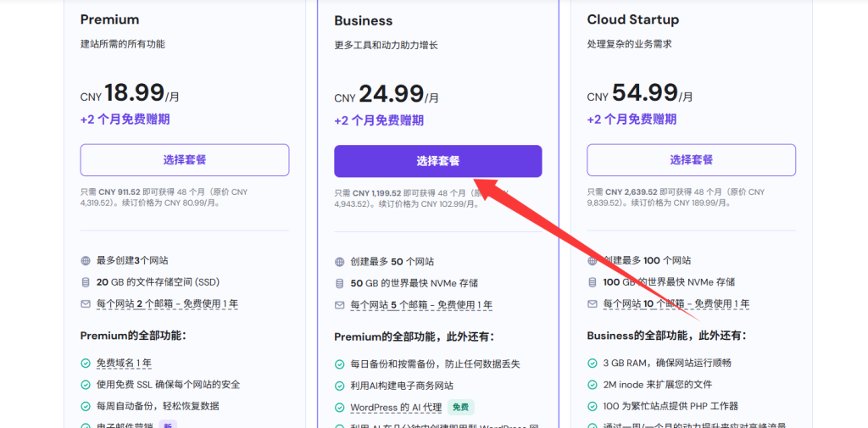Click storage icon next to 100 GB NVMe 存储
This screenshot has height=428, width=868.
[593, 282]
